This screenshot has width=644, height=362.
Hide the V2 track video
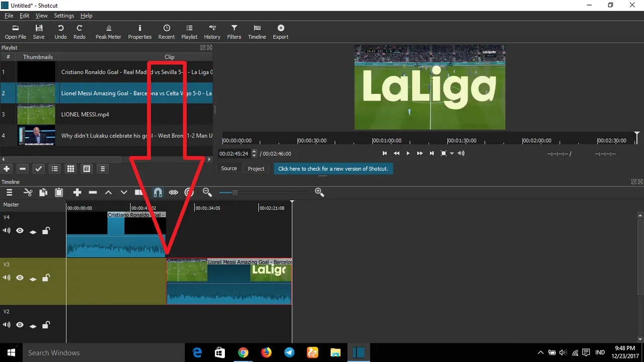[x=20, y=325]
